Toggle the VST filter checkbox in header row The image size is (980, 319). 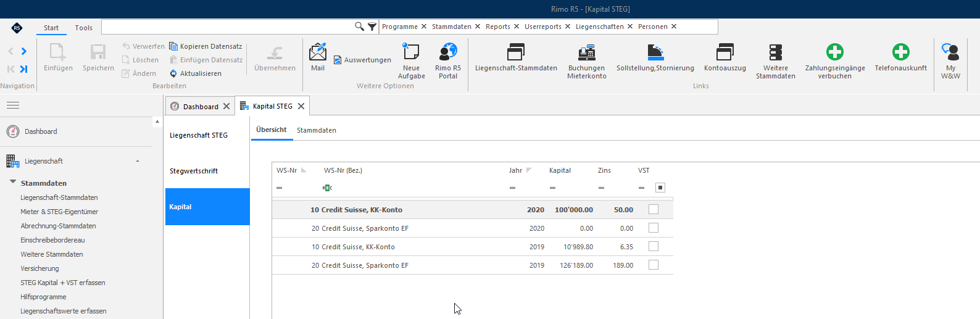tap(660, 188)
